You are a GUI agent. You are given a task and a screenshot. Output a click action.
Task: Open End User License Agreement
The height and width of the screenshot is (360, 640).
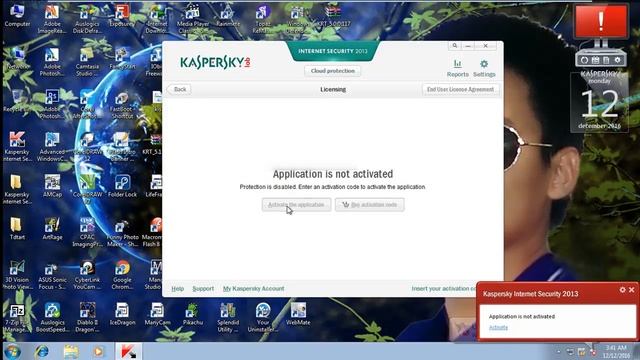coord(460,89)
